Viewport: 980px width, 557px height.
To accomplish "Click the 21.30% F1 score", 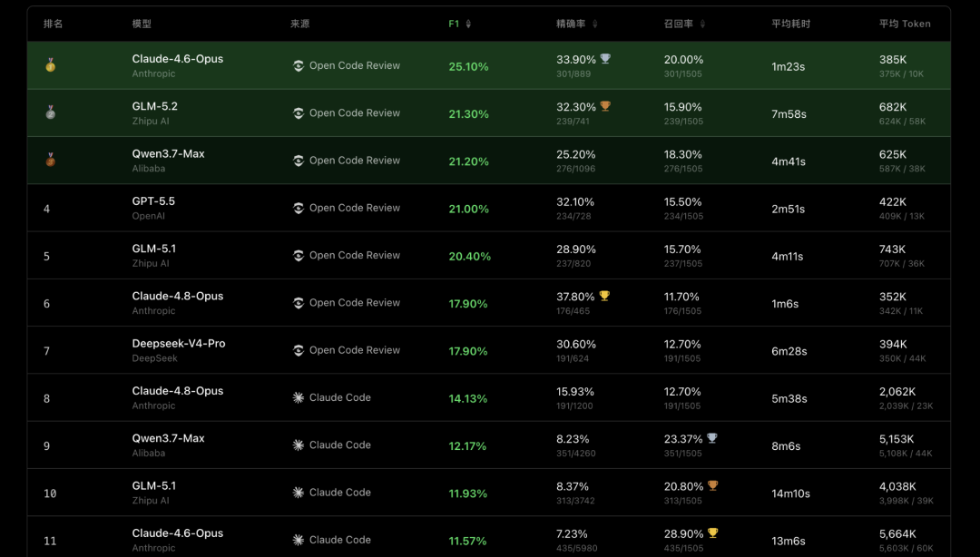I will click(469, 114).
